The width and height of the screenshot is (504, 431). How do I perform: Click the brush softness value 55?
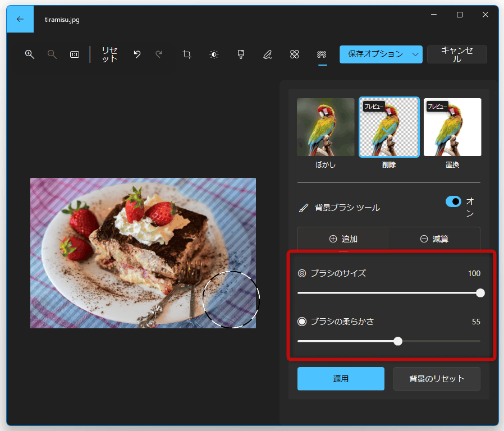tap(476, 322)
